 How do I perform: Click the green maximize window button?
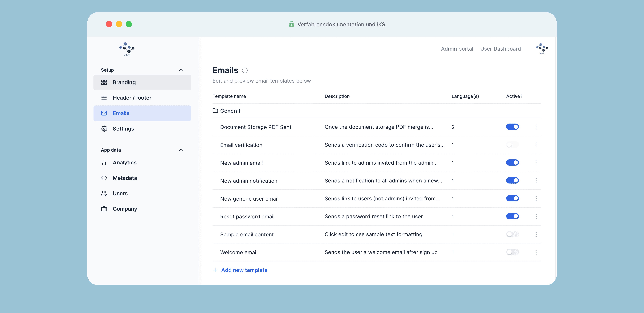coord(129,24)
